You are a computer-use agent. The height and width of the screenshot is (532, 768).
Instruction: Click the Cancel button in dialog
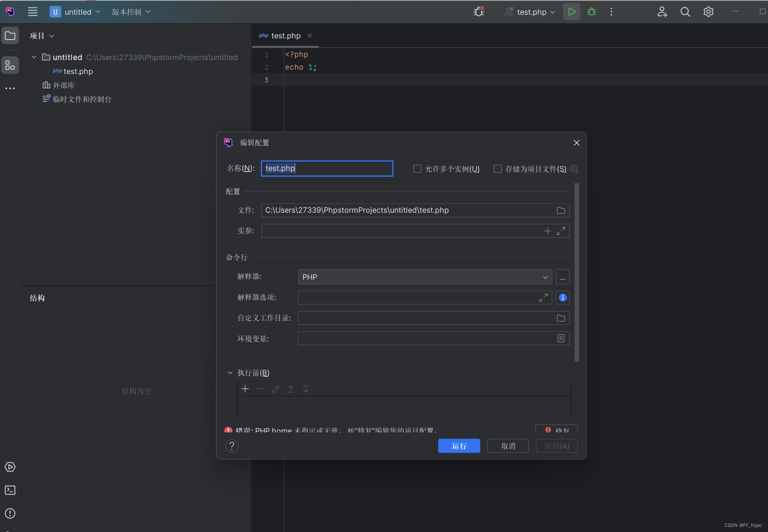point(508,446)
